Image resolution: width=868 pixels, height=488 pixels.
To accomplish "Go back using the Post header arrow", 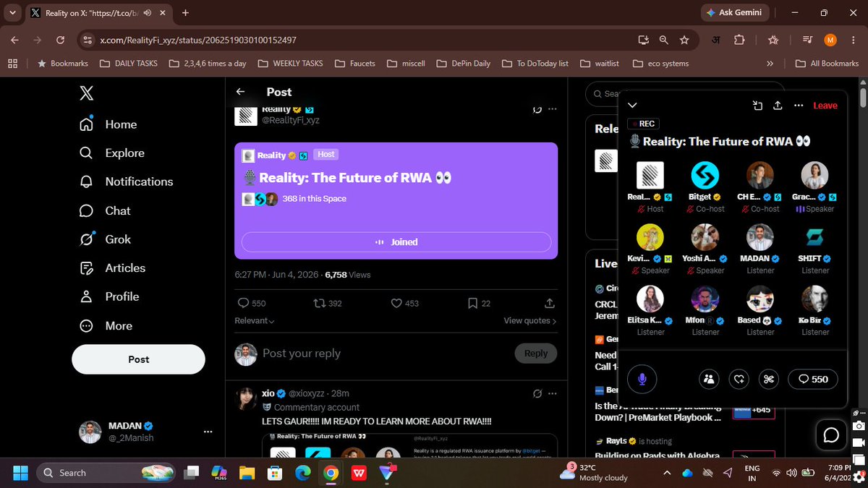I will coord(240,92).
